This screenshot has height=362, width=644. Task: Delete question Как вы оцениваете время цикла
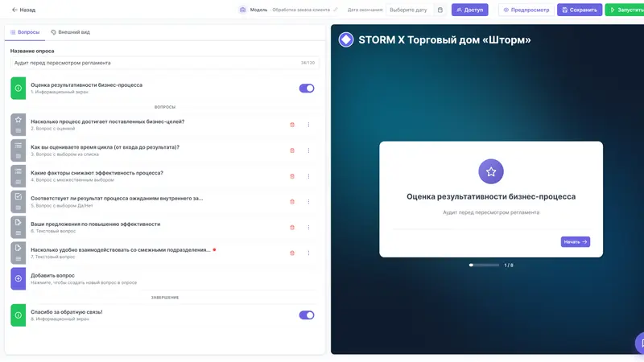pos(292,150)
